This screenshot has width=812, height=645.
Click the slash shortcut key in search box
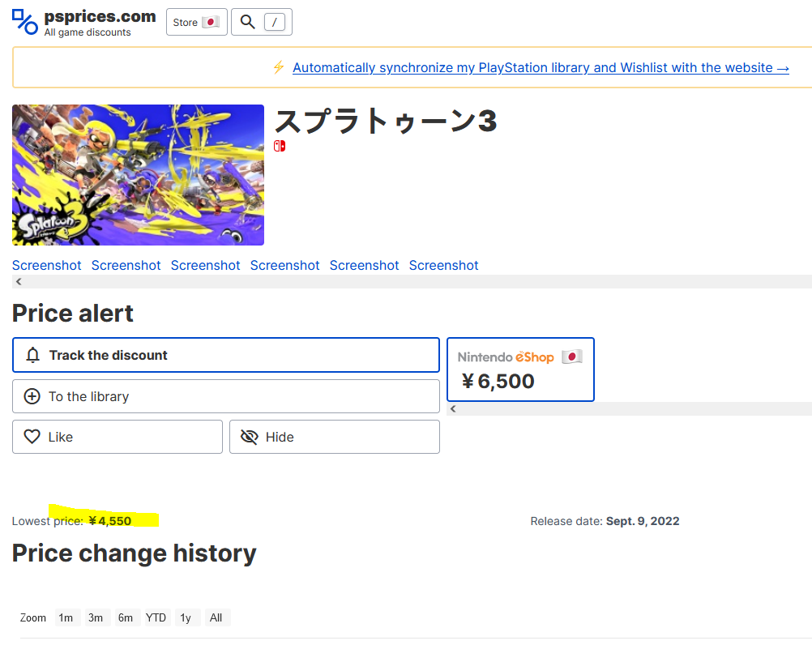[x=275, y=22]
